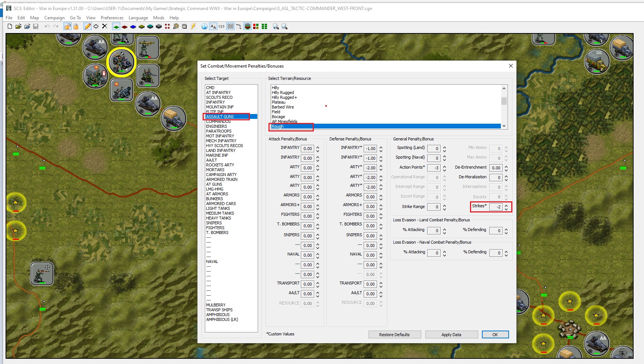Toggle the 'AA' text labels toolbar icon
This screenshot has height=364, width=644.
pos(213,26)
